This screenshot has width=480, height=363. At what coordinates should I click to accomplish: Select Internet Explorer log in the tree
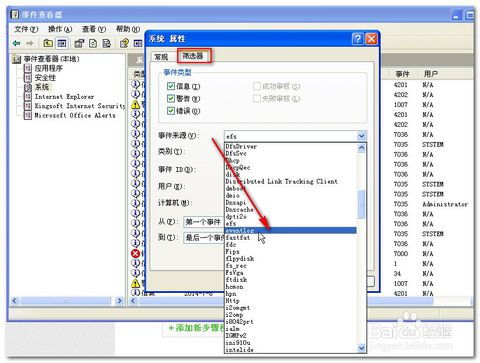coord(64,97)
